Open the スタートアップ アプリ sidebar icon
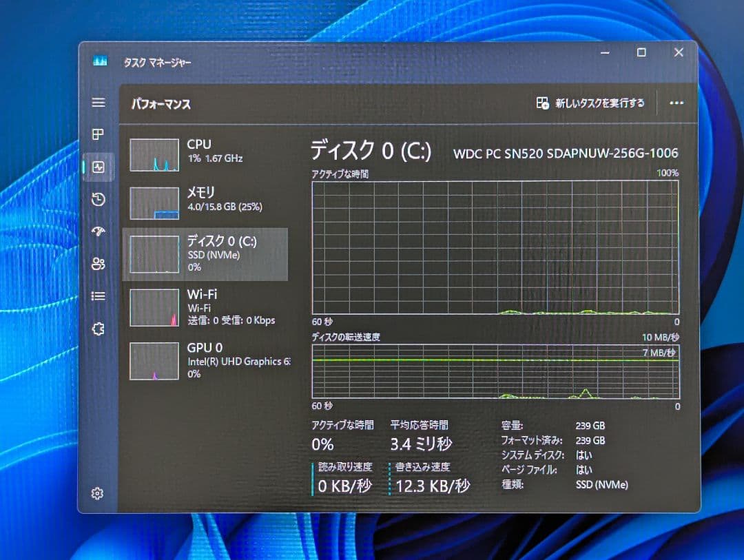This screenshot has height=560, width=744. (98, 231)
